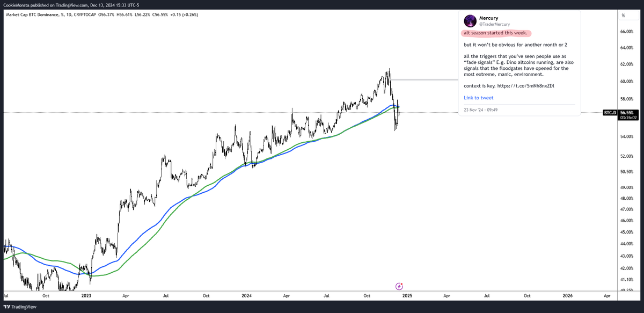Click the 54.00% price axis label
The image size is (644, 313).
click(x=627, y=137)
